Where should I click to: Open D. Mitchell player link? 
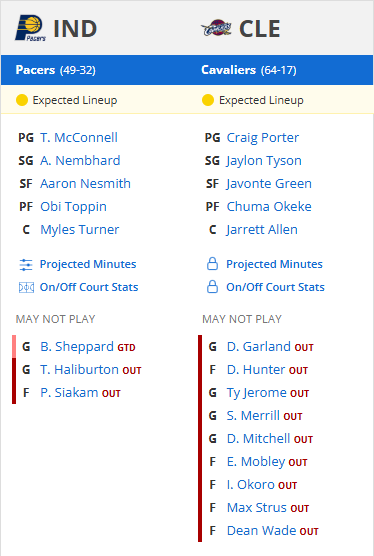coord(258,439)
